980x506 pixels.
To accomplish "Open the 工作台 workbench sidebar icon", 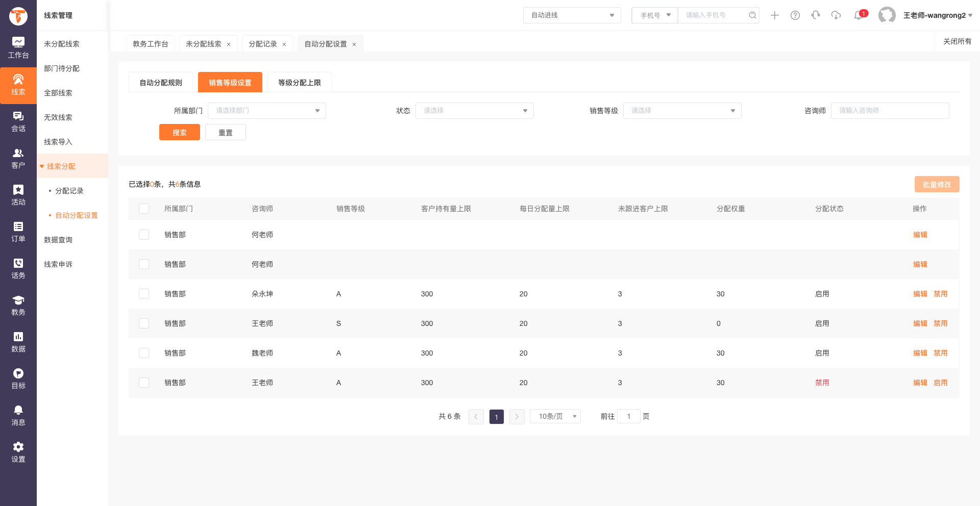I will pyautogui.click(x=18, y=48).
